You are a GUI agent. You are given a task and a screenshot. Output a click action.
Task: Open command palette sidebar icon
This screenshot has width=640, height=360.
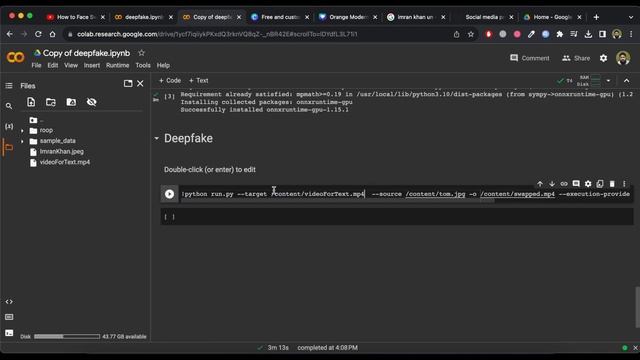tap(9, 317)
